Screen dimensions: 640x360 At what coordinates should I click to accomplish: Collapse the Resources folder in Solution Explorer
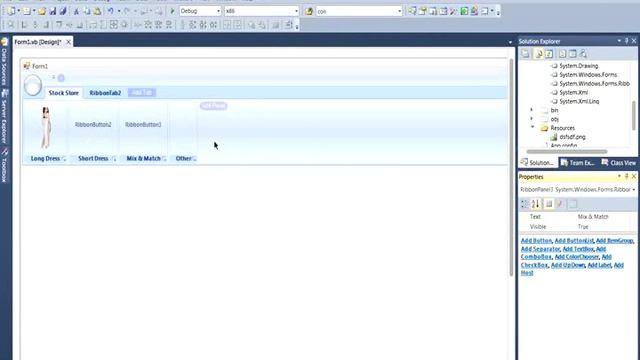click(x=532, y=127)
